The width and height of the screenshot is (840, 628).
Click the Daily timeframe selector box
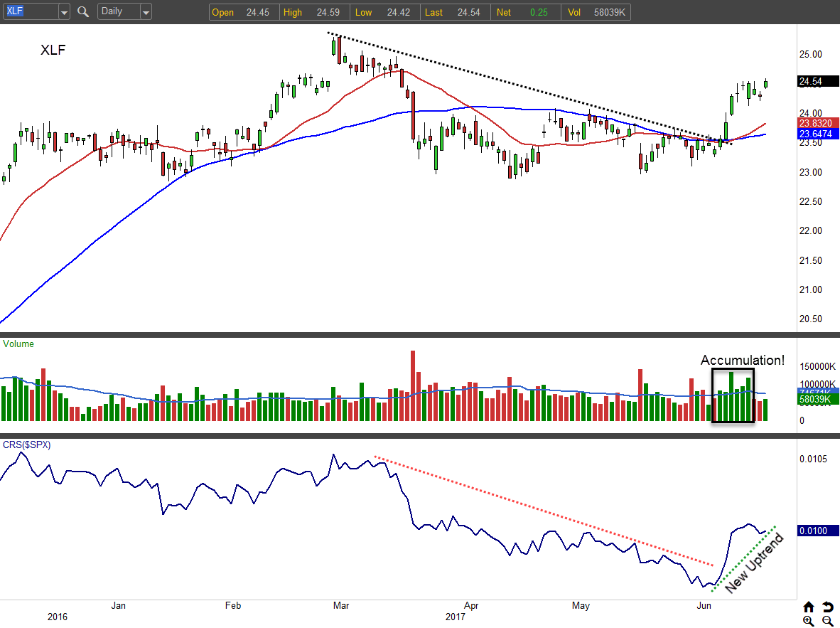117,12
